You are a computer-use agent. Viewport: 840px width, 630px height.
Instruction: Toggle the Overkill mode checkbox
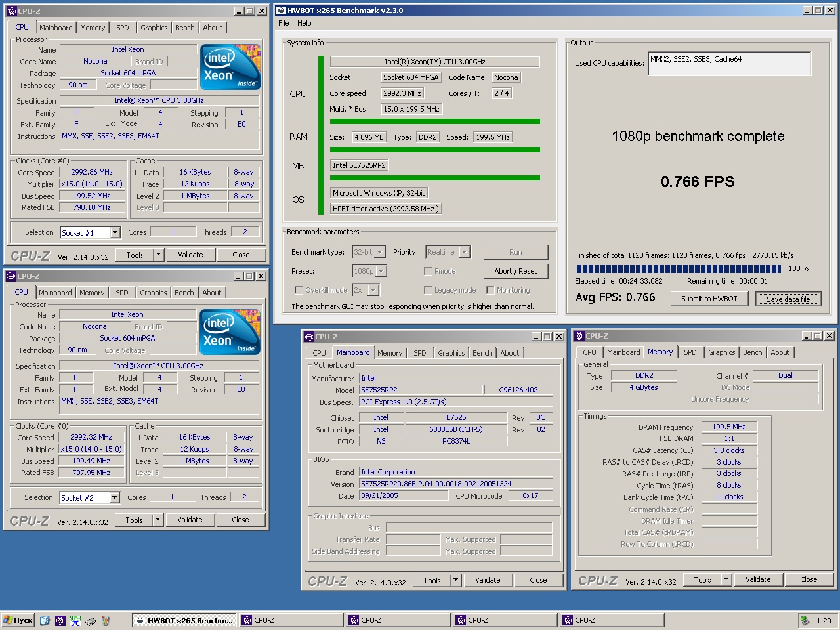[299, 290]
